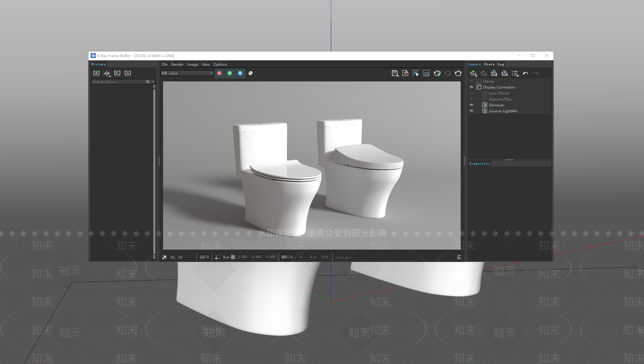Toggle the red channel view

pos(219,73)
